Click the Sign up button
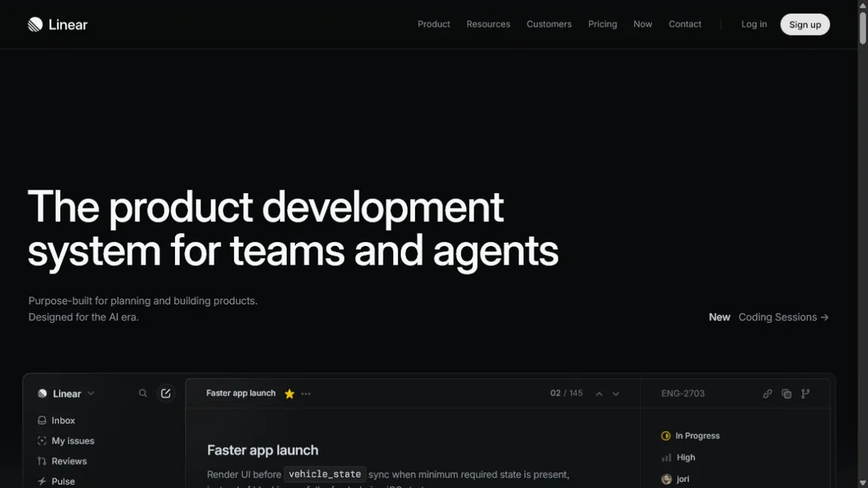Image resolution: width=868 pixels, height=488 pixels. (x=805, y=24)
